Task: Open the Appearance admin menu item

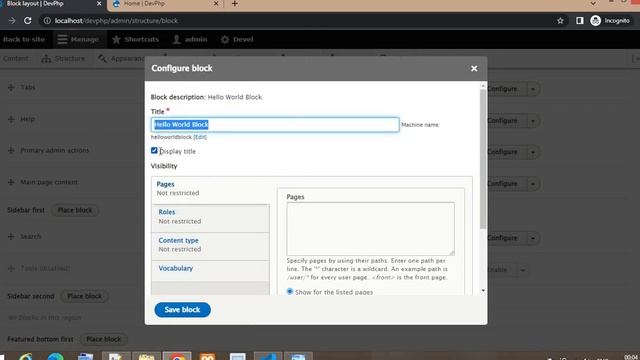Action: coord(121,59)
